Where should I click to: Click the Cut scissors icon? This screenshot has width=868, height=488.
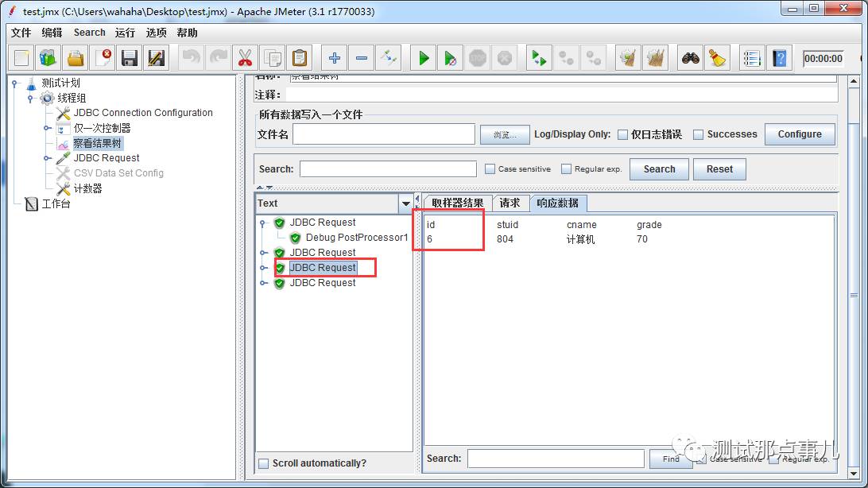tap(245, 58)
